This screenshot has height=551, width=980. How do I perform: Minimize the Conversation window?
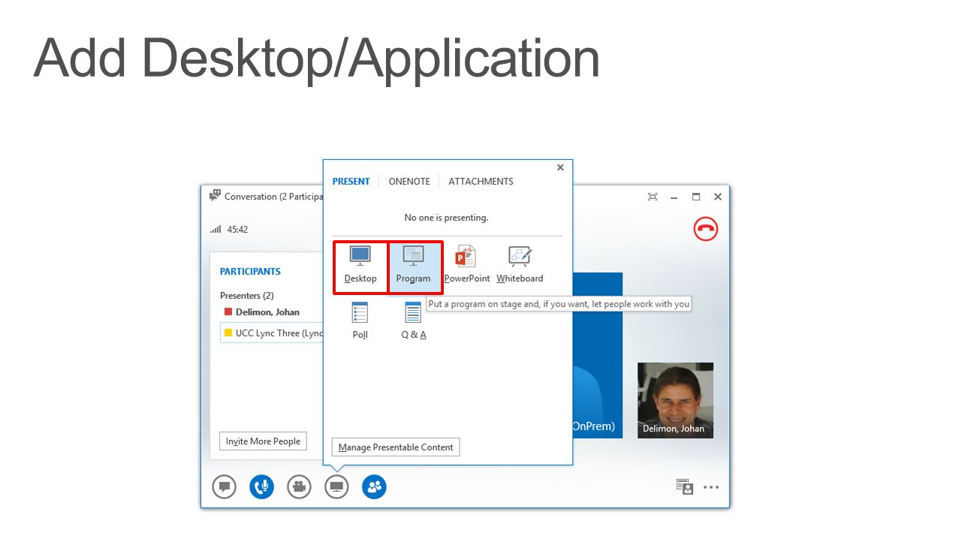pos(674,197)
